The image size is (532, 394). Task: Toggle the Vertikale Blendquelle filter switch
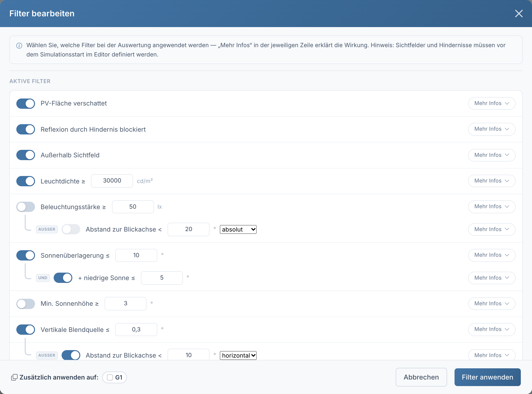point(25,330)
